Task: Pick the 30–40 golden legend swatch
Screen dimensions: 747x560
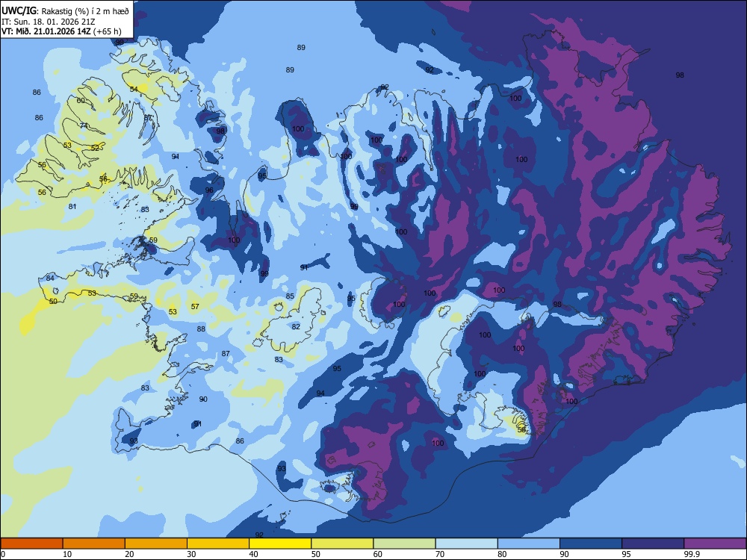Action: pos(218,544)
